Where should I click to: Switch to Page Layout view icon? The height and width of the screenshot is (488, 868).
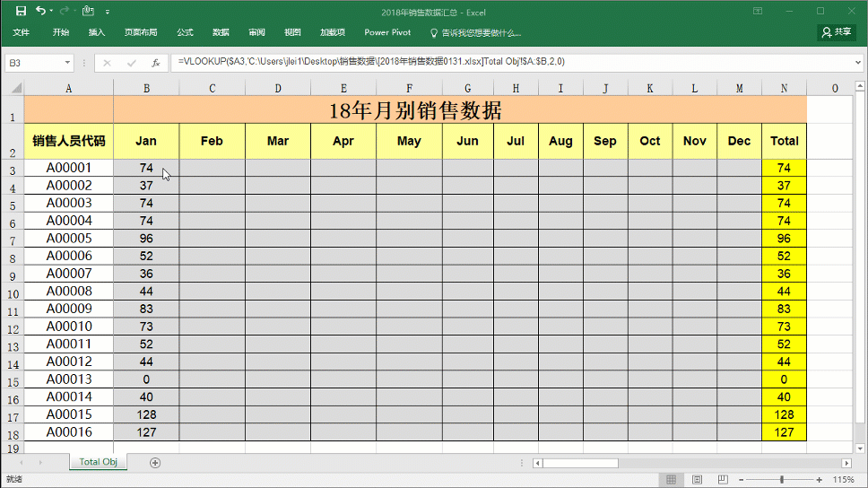(697, 480)
